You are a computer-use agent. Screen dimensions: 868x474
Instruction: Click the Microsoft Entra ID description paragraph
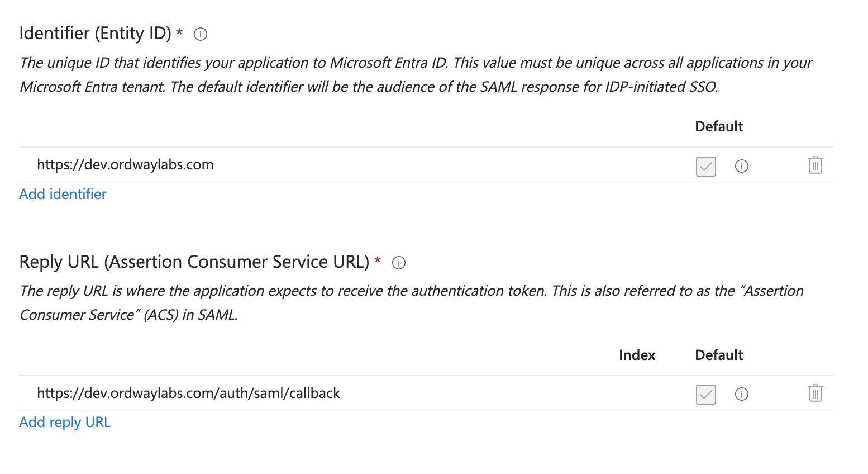(416, 74)
